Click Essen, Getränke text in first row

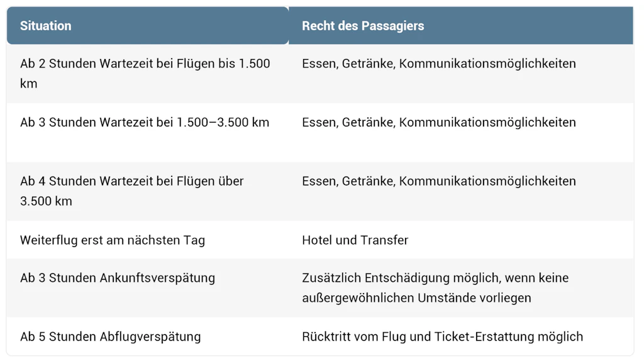348,63
